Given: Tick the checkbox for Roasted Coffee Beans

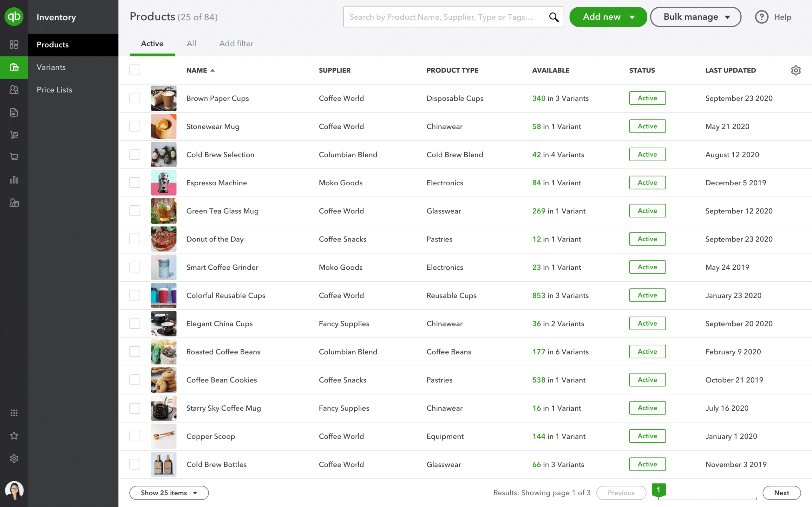Looking at the screenshot, I should [134, 351].
